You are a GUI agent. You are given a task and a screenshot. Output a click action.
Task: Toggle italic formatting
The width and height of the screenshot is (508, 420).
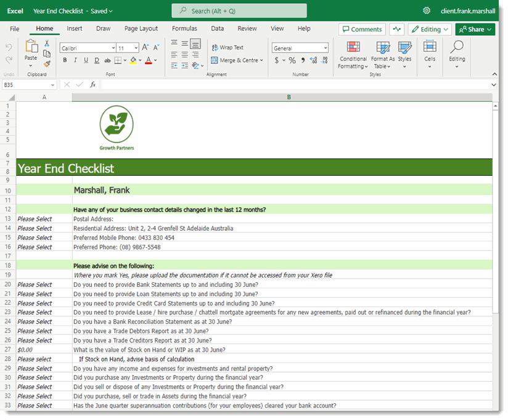pyautogui.click(x=75, y=60)
